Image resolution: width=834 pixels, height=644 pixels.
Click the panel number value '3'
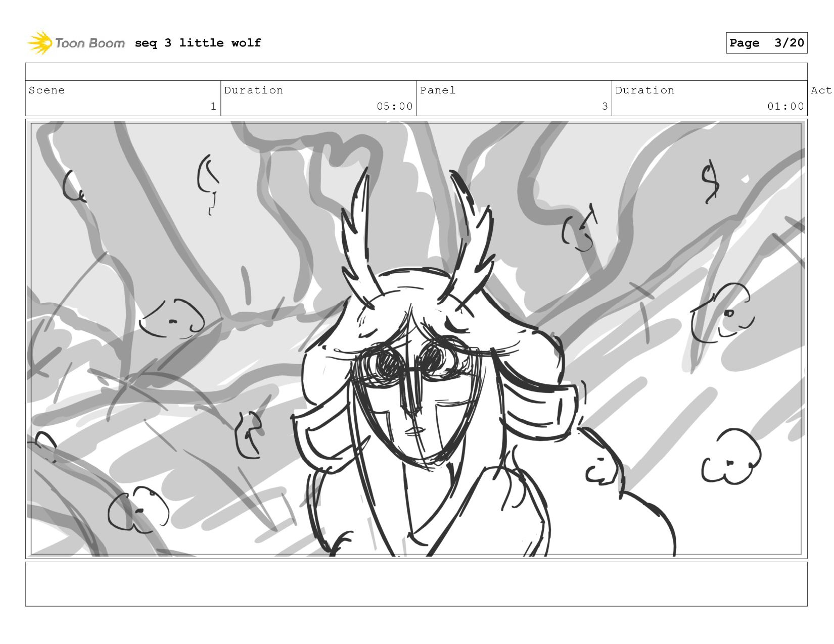pyautogui.click(x=605, y=106)
